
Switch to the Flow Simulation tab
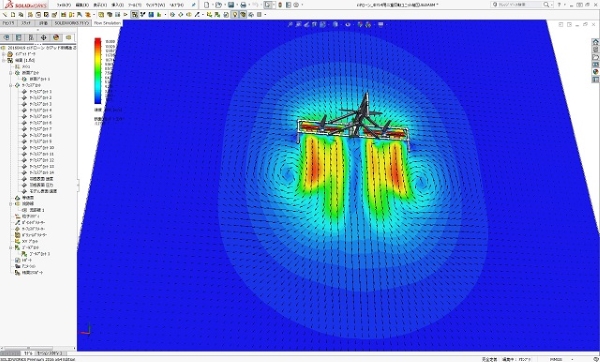(107, 23)
